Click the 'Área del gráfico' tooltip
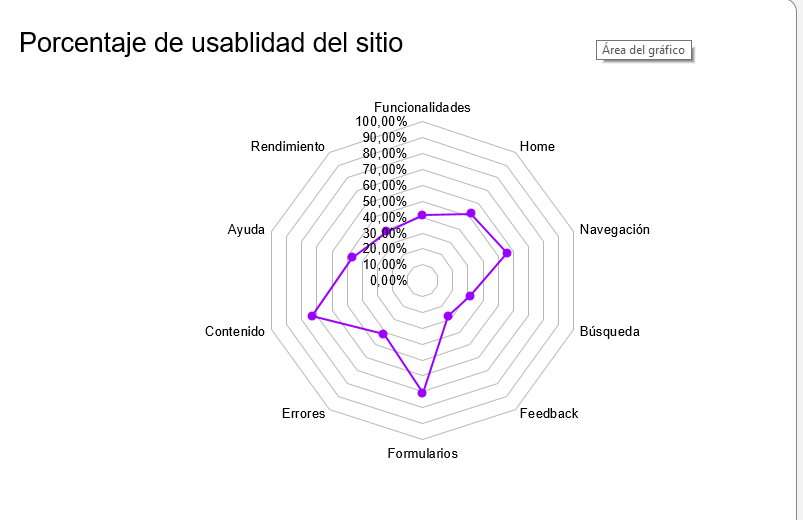 point(644,50)
